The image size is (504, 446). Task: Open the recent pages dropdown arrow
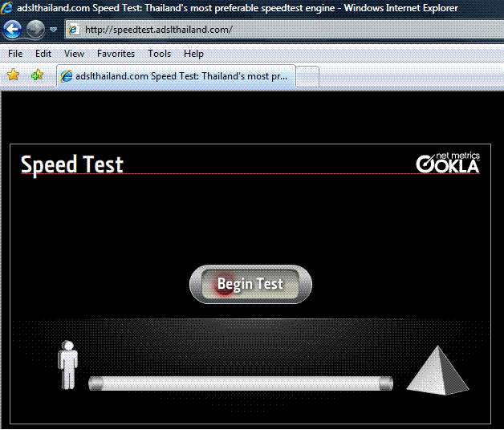click(x=53, y=30)
